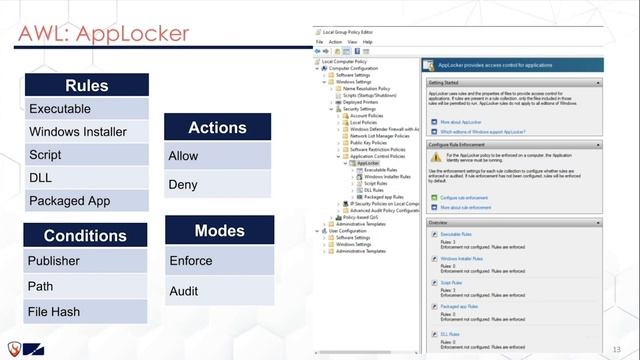Screen dimensions: 640x360
Task: Click the Computer Configuration node icon
Action: tap(324, 69)
